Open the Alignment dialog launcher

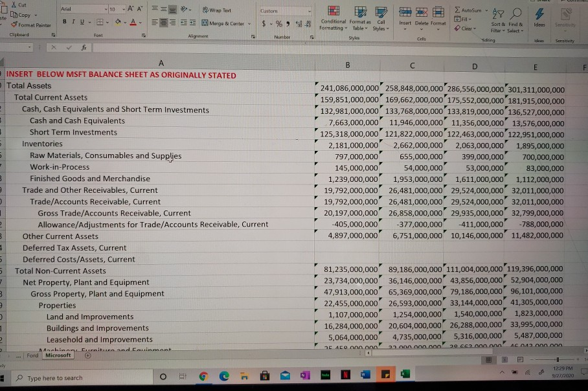coord(253,37)
